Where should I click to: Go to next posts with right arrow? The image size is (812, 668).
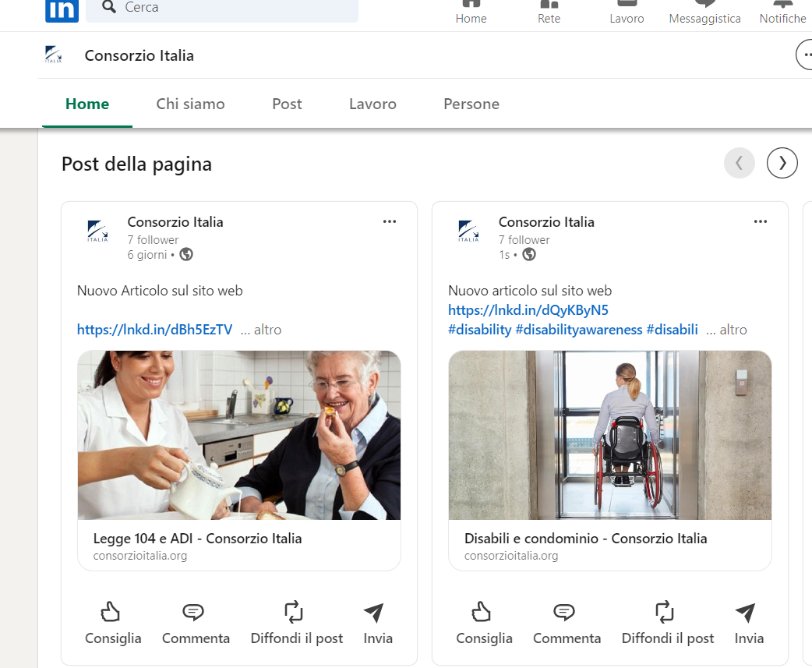tap(782, 163)
